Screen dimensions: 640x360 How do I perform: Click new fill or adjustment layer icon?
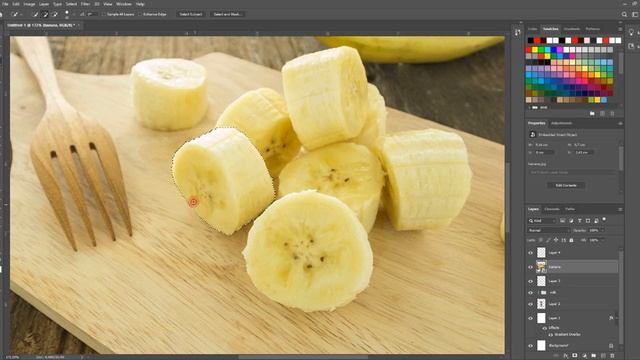coord(584,356)
